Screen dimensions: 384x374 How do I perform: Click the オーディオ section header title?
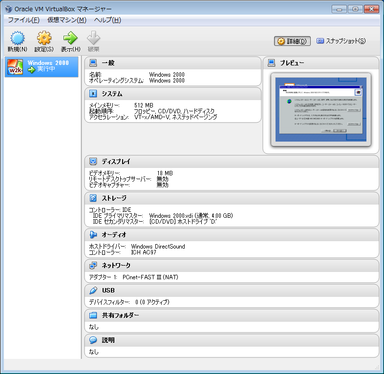(114, 235)
